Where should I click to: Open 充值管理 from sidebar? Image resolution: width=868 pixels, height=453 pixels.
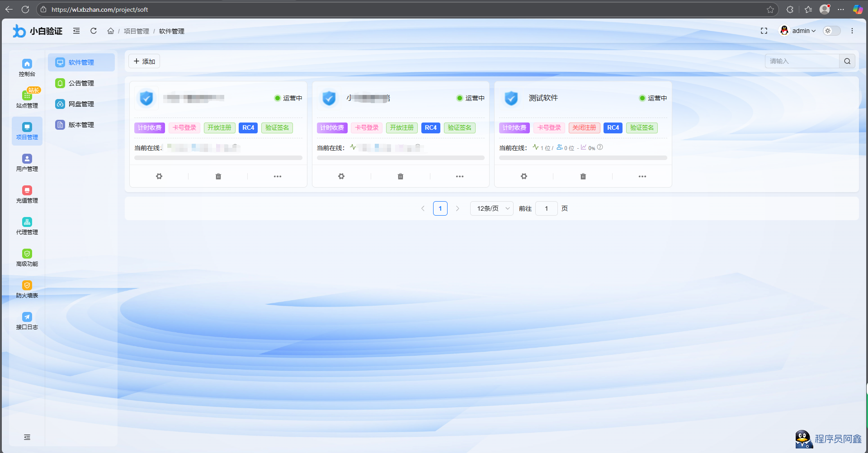pyautogui.click(x=27, y=194)
